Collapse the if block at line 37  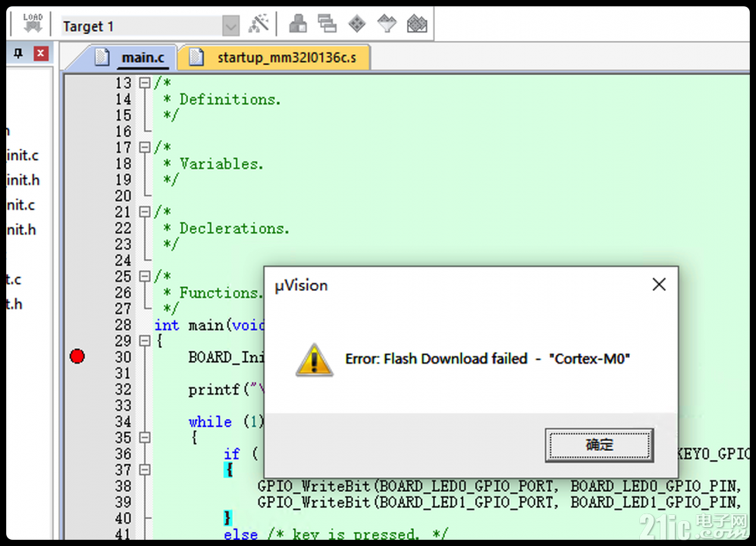coord(145,470)
